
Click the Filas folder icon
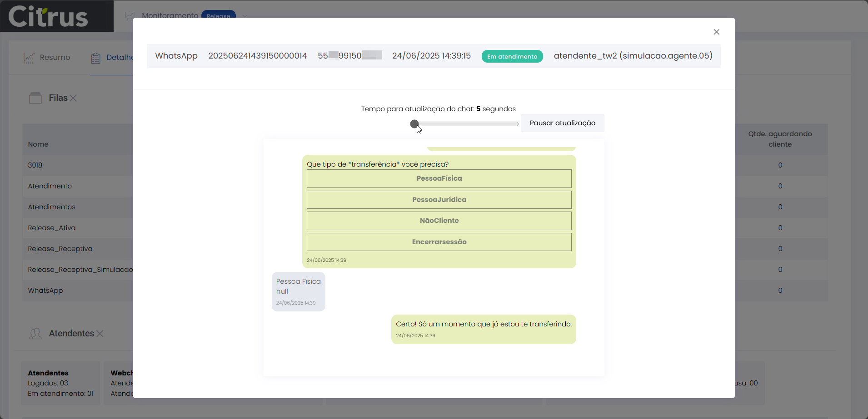click(35, 98)
